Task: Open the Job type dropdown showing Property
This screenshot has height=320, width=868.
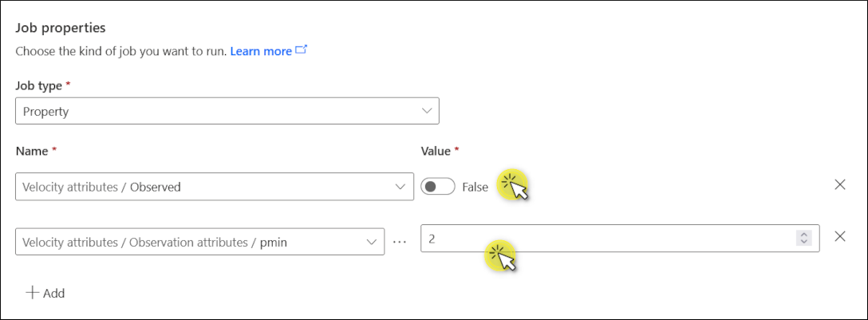Action: [x=227, y=111]
